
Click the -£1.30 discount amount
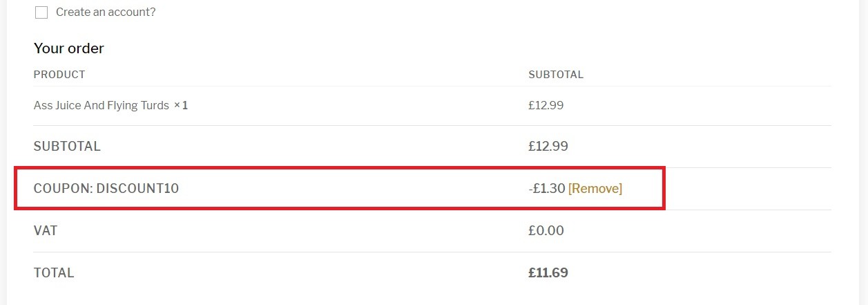pyautogui.click(x=547, y=188)
